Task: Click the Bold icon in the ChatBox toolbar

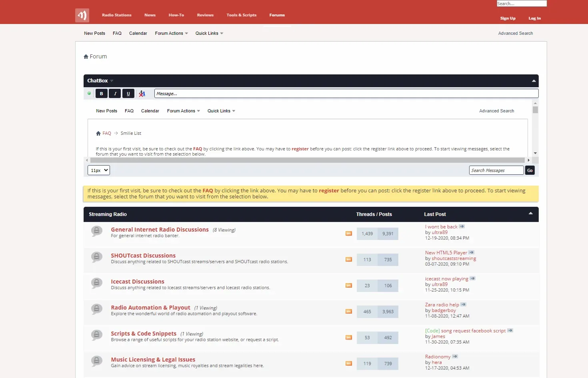Action: 101,93
